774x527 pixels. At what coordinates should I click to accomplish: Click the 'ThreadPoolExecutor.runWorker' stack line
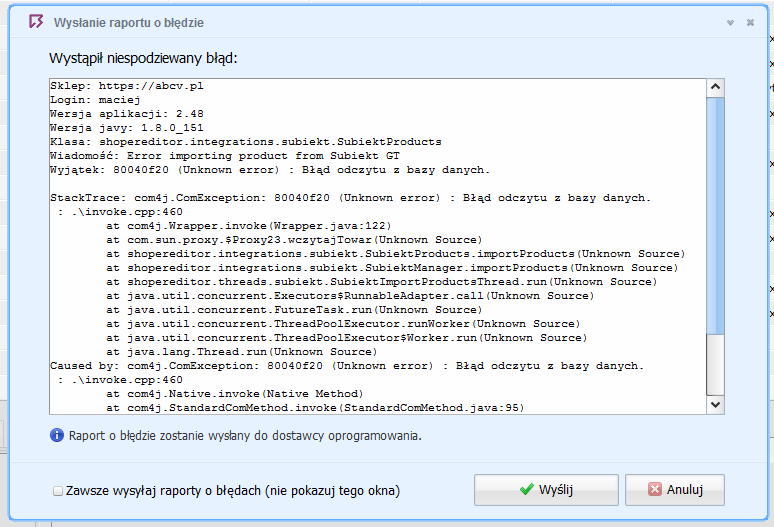pos(344,324)
